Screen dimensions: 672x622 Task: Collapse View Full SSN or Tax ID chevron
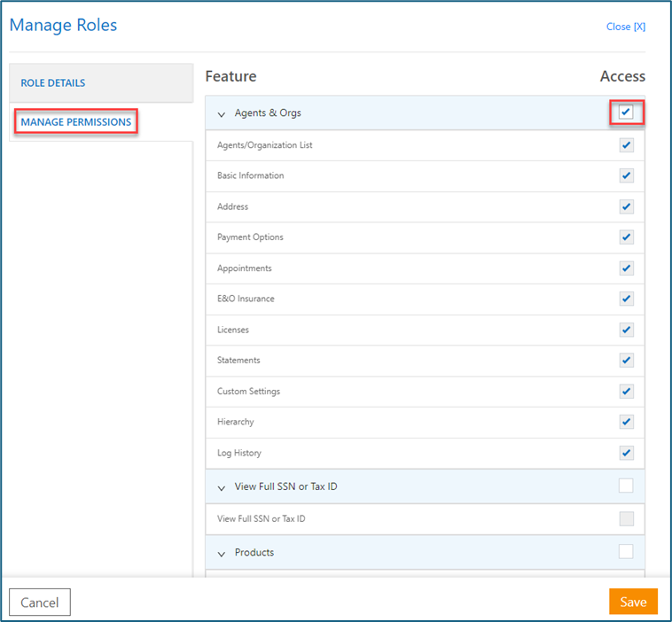point(222,487)
